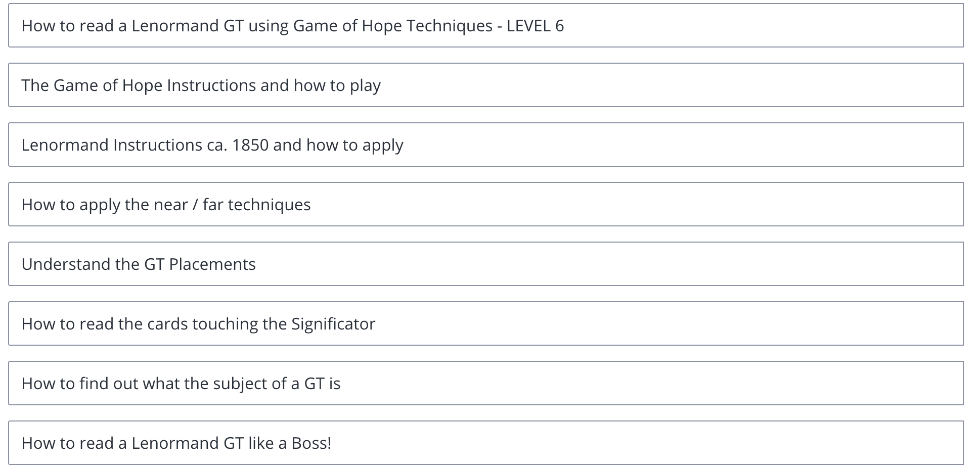The width and height of the screenshot is (980, 470).
Task: Click 'subject of a GT is' text
Action: 277,384
